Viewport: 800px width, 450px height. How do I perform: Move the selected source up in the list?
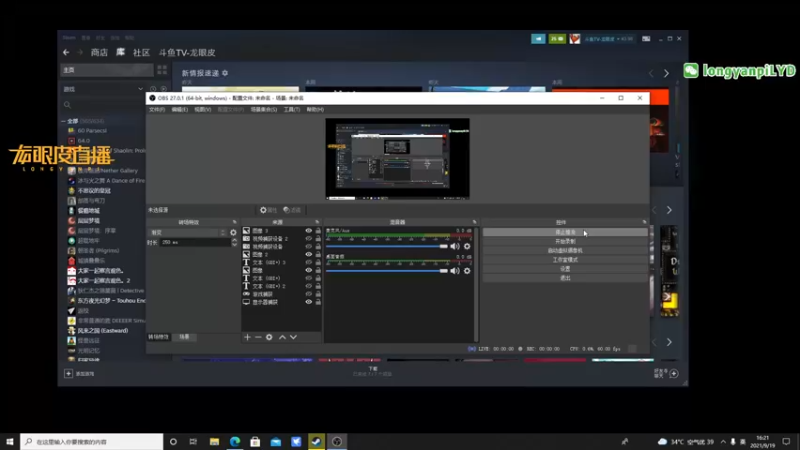point(282,337)
